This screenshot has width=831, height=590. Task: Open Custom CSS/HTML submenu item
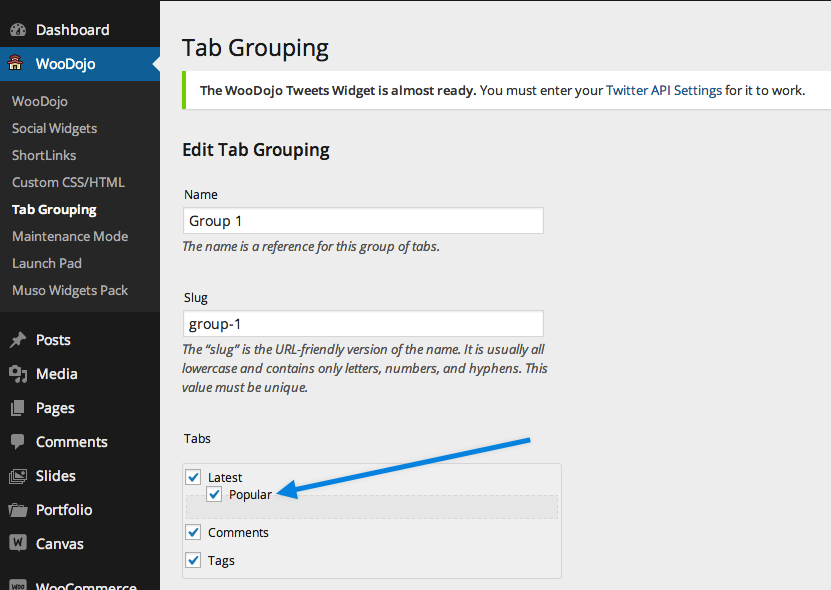(x=68, y=182)
